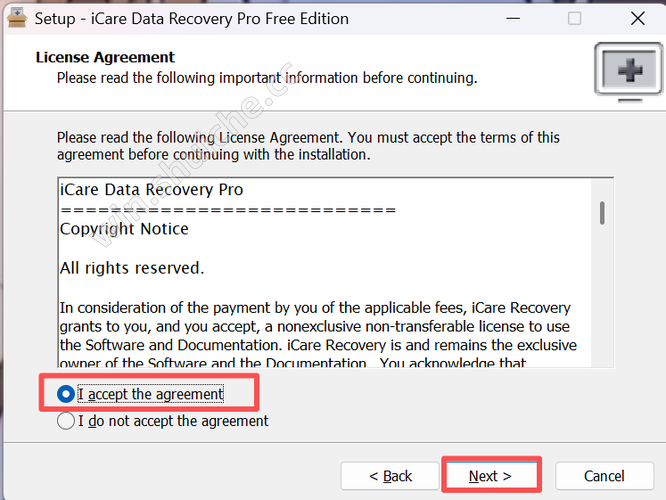Proceed by pressing Next

coord(490,476)
